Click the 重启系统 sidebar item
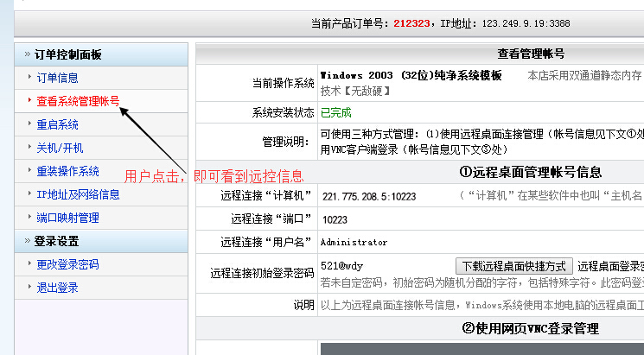The height and width of the screenshot is (355, 644). (x=58, y=124)
